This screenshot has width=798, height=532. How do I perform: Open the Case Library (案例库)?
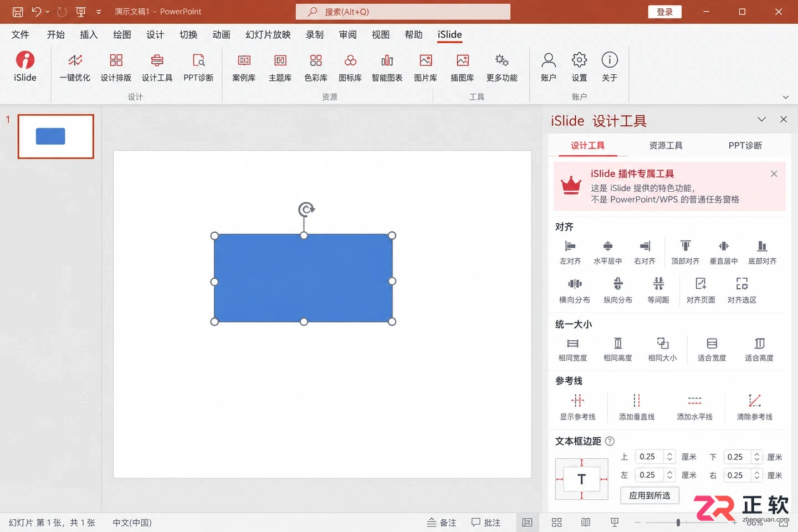point(244,68)
